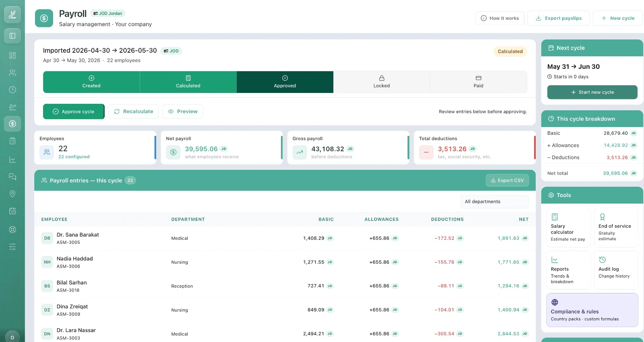Sort by the EMPLOYEE column header
This screenshot has height=342, width=644.
54,219
